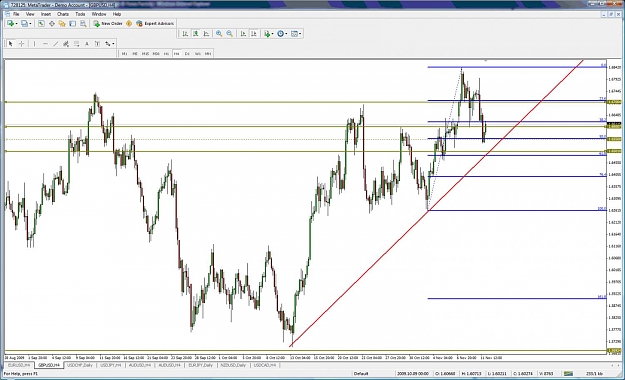
Task: Open the Arrows objects dropdown
Action: pyautogui.click(x=110, y=44)
